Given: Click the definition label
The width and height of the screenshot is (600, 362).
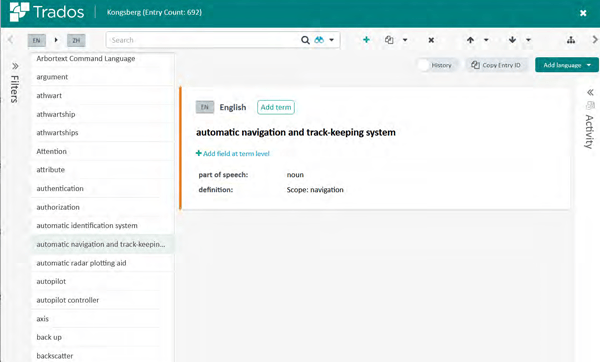Looking at the screenshot, I should [x=215, y=190].
